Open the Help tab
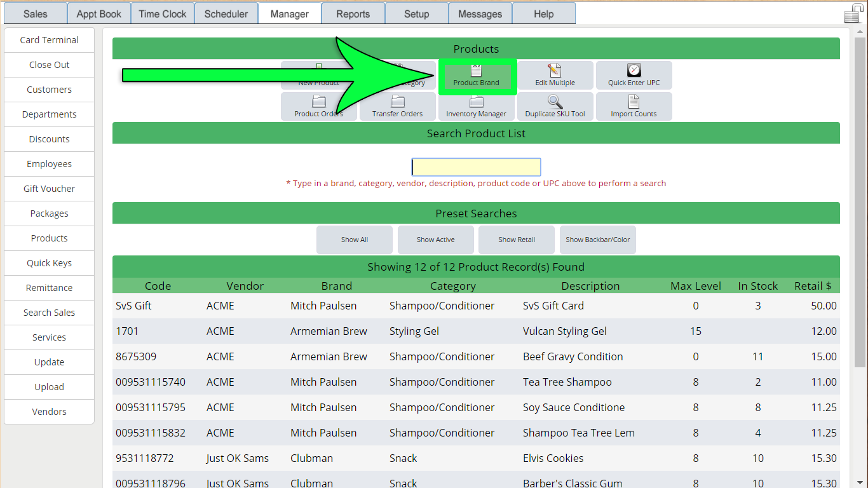 point(543,13)
